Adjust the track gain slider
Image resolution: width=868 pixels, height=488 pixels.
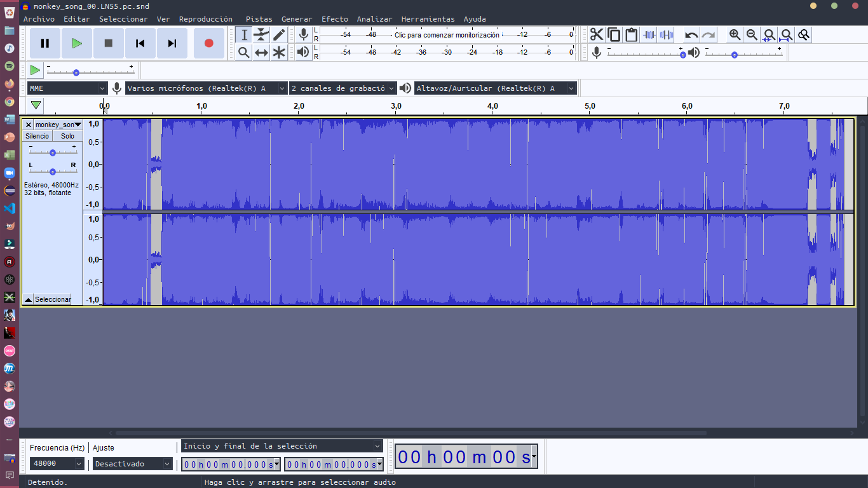(53, 152)
